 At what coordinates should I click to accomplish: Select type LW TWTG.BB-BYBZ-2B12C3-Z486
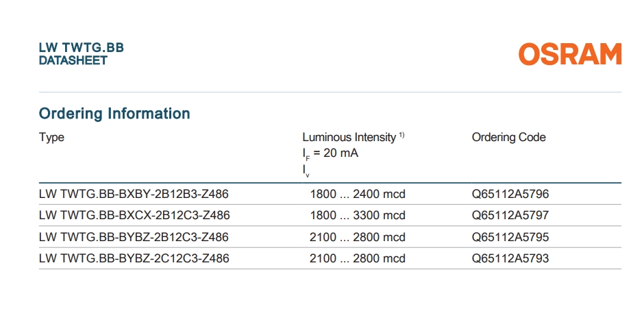134,237
